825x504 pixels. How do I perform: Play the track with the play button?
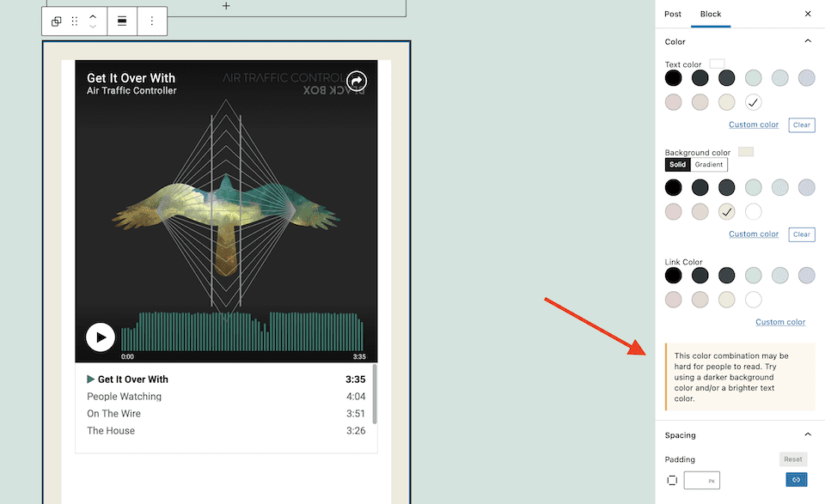(101, 337)
